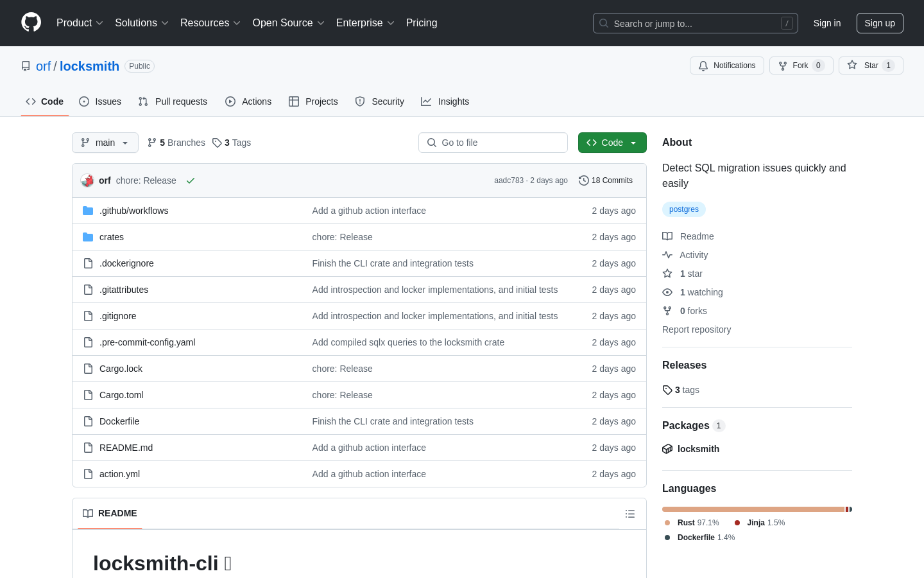Expand the Enterprise menu
This screenshot has width=924, height=578.
click(x=365, y=22)
